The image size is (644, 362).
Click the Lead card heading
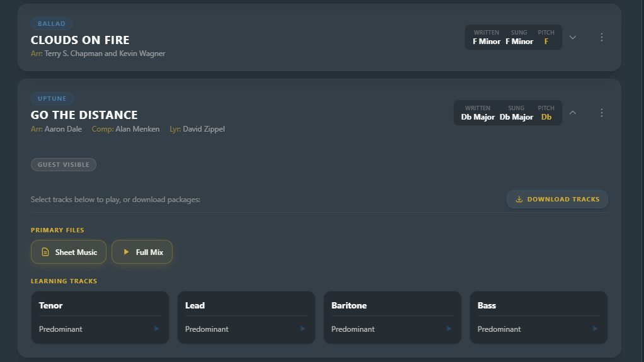coord(195,305)
